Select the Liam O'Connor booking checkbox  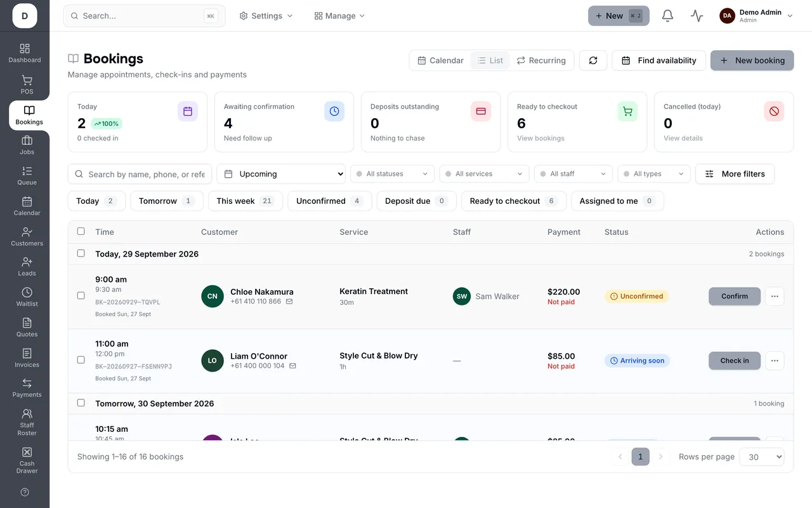click(81, 359)
